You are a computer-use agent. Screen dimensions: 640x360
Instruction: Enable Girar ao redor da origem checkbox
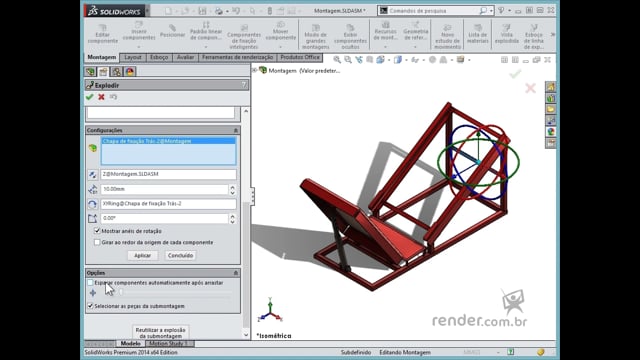(x=97, y=242)
